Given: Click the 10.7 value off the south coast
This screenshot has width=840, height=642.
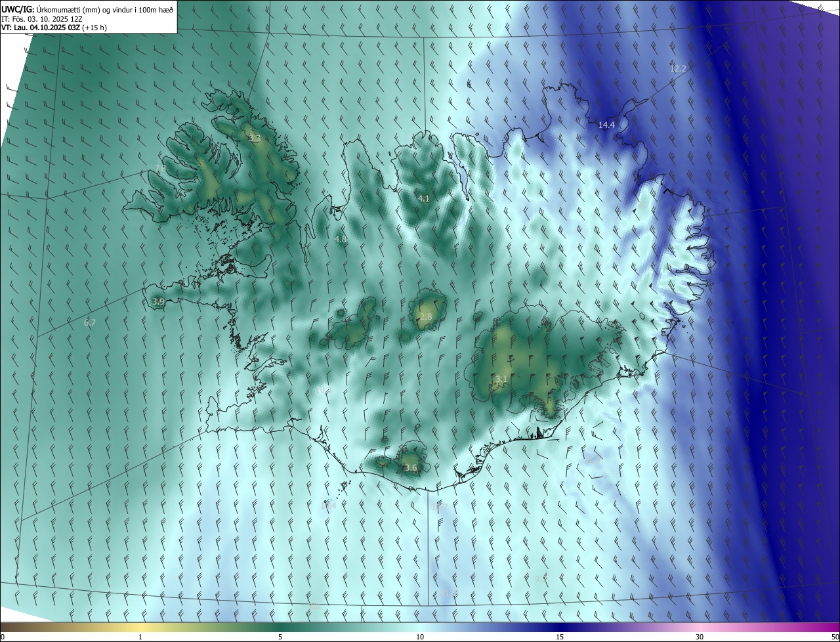Looking at the screenshot, I should pyautogui.click(x=440, y=507).
